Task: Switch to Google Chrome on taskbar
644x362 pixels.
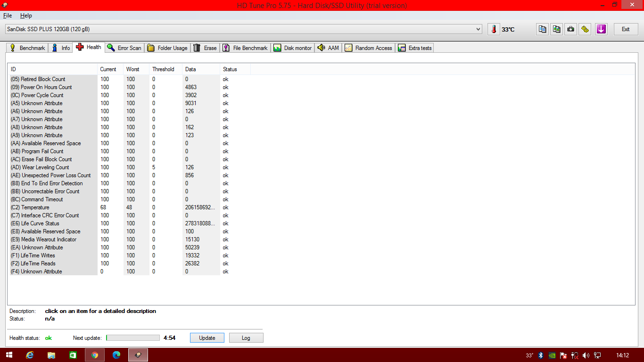Action: pos(95,355)
